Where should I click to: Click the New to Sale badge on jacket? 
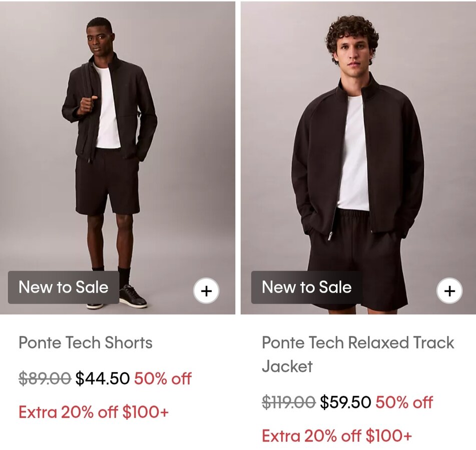(x=306, y=287)
